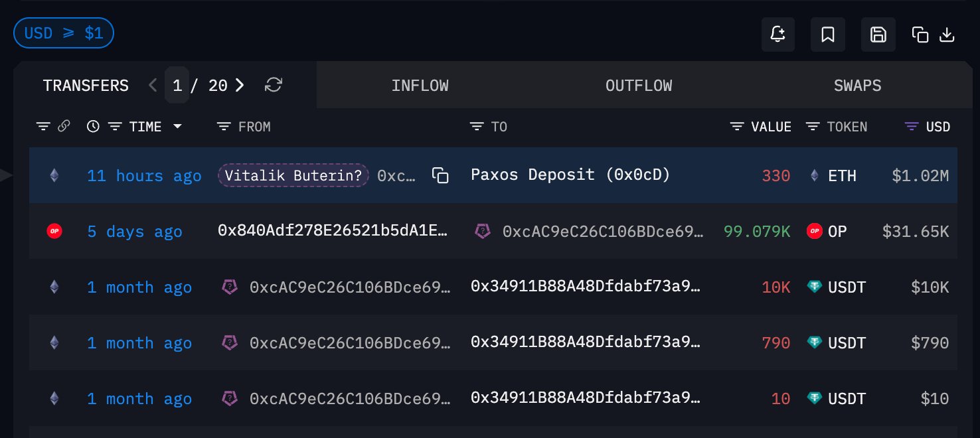Open the VALUE column filter
Screen dimensions: 980x438
(737, 126)
